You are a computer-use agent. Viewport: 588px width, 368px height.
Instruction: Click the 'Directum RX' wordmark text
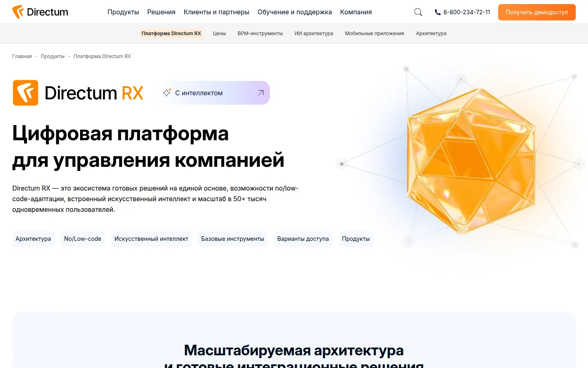[94, 93]
